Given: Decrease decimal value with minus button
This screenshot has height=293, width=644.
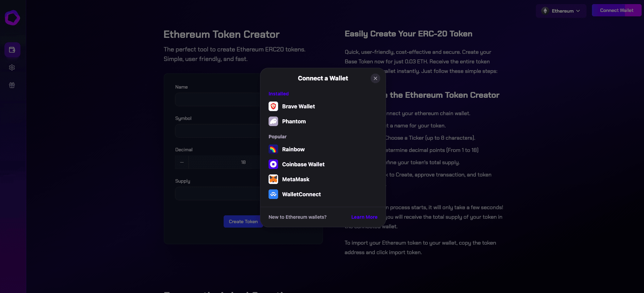Looking at the screenshot, I should [182, 162].
